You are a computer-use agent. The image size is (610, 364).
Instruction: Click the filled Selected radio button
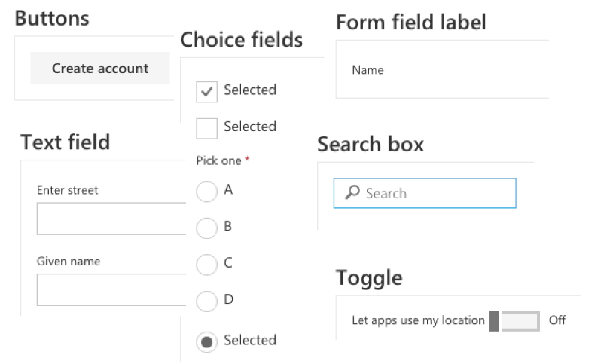207,342
